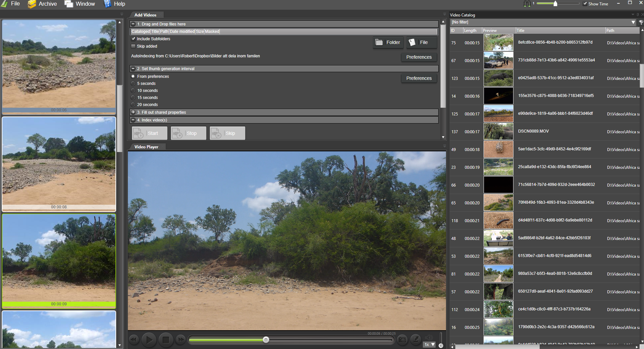
Task: Select the thumbnail at 00:00:06
Action: coord(59,67)
